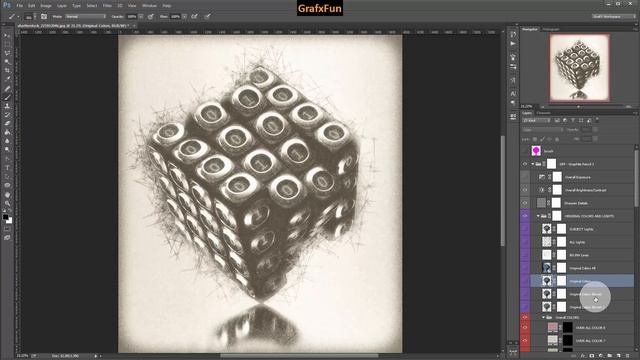Viewport: 640px width, 360px height.
Task: Select the Pen tool
Action: point(7,159)
